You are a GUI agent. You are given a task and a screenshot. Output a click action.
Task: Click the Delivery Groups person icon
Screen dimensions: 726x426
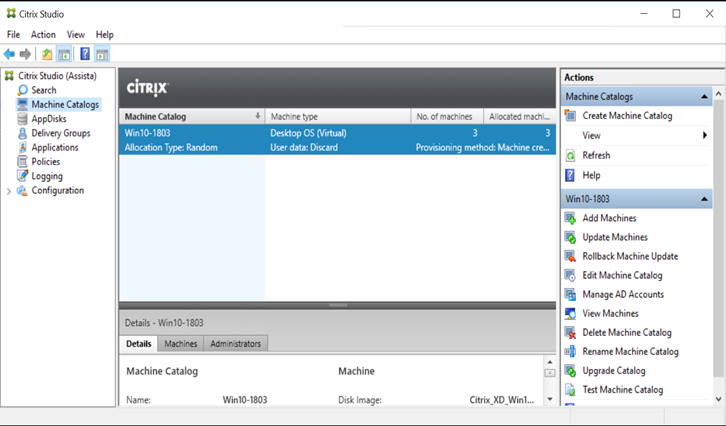tap(22, 133)
